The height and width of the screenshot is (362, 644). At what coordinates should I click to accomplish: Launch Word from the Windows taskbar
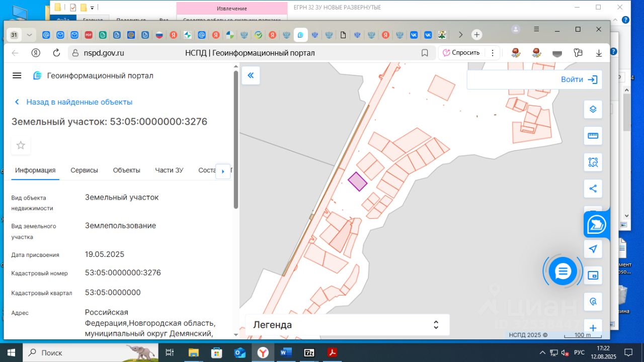click(x=286, y=352)
